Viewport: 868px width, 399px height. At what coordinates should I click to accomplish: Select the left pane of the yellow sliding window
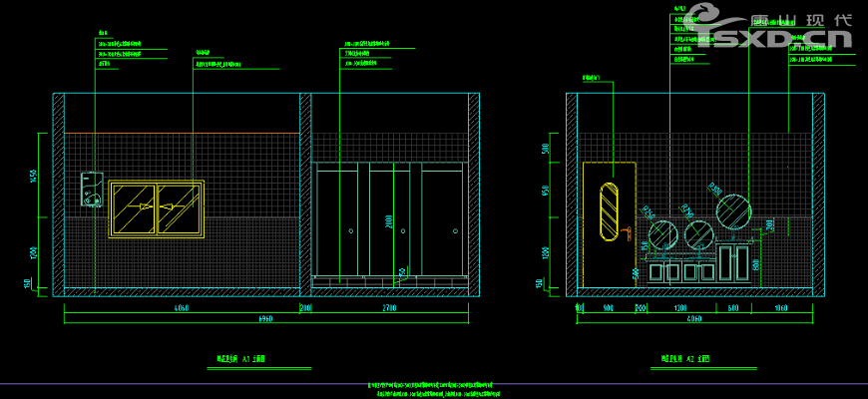(x=134, y=209)
